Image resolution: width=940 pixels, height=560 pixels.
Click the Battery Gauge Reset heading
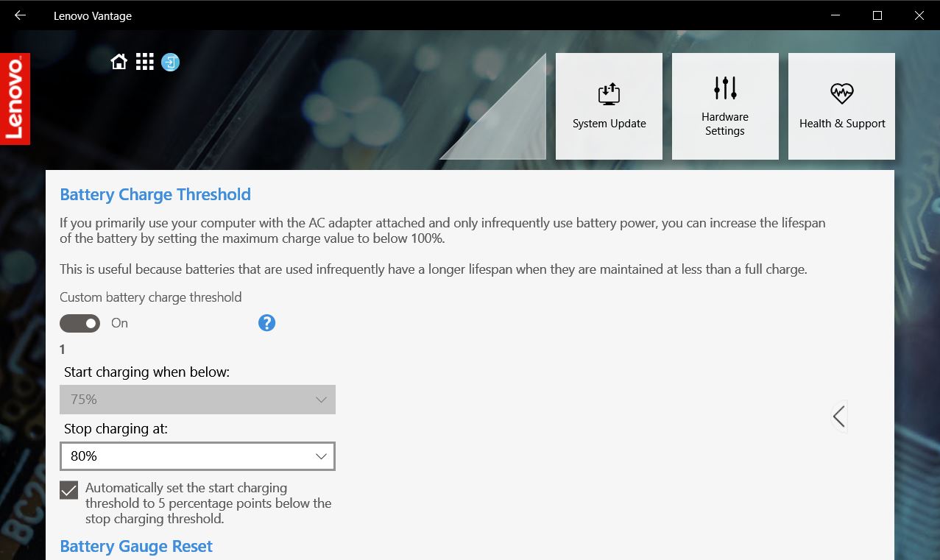point(136,546)
